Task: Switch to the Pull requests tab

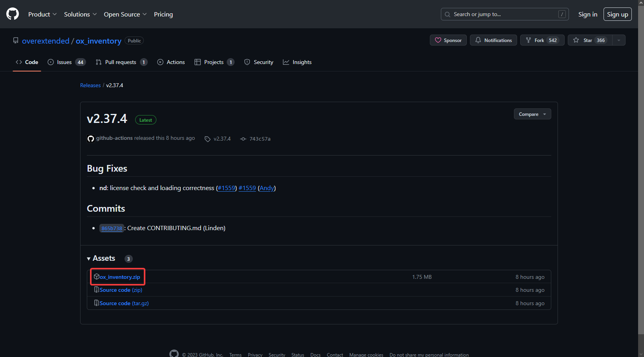Action: tap(121, 62)
